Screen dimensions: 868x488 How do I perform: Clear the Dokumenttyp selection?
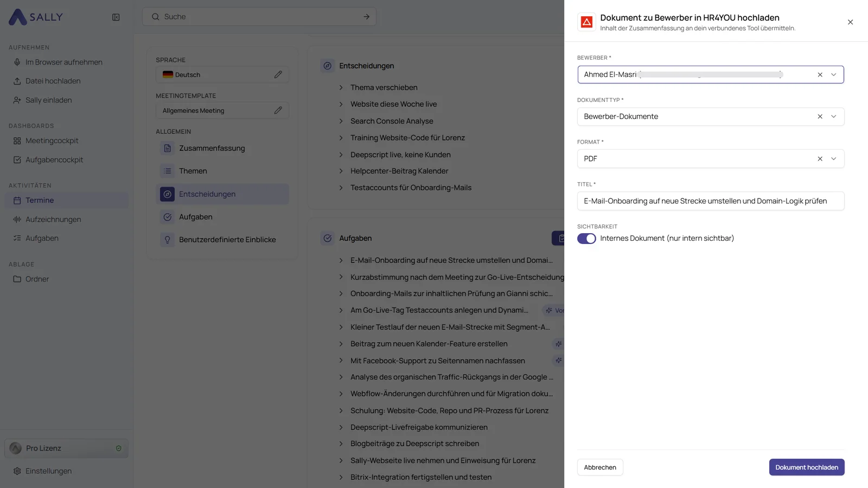pos(820,117)
